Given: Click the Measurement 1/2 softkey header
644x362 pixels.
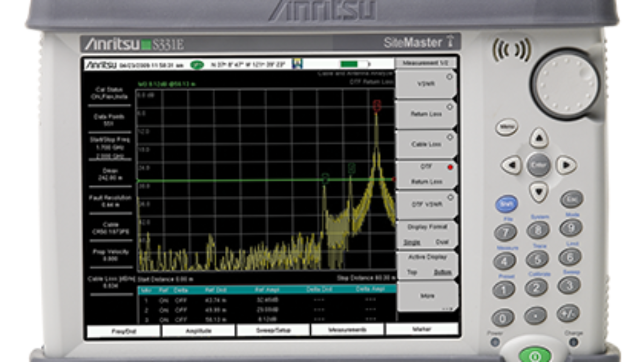Looking at the screenshot, I should [x=426, y=63].
